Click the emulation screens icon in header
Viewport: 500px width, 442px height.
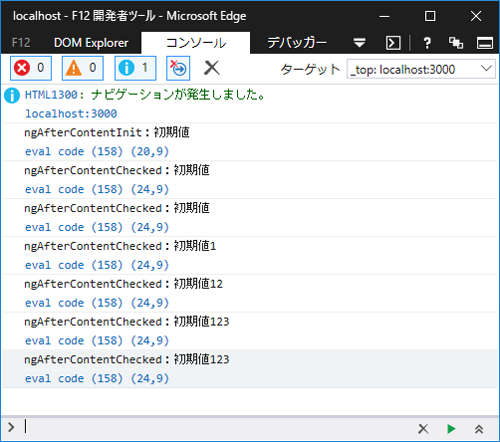tap(456, 43)
